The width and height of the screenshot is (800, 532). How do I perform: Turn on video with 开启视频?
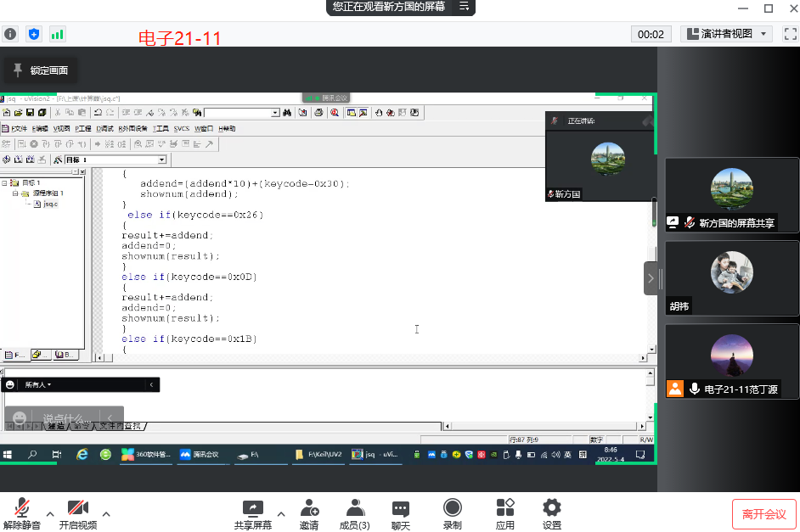coord(78,508)
